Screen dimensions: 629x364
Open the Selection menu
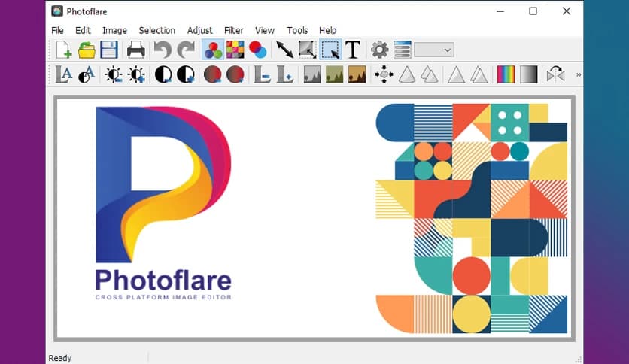tap(156, 31)
